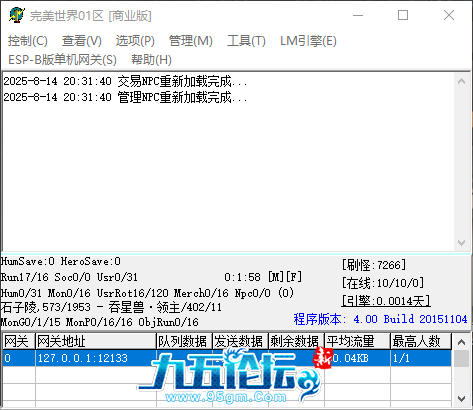Open the 选项(P) menu
This screenshot has height=410, width=473.
coord(135,41)
